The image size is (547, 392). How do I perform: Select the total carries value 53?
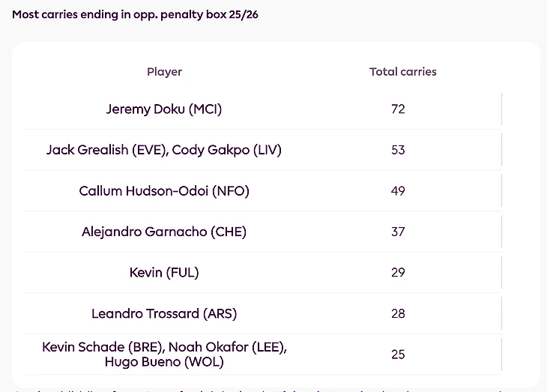point(398,150)
